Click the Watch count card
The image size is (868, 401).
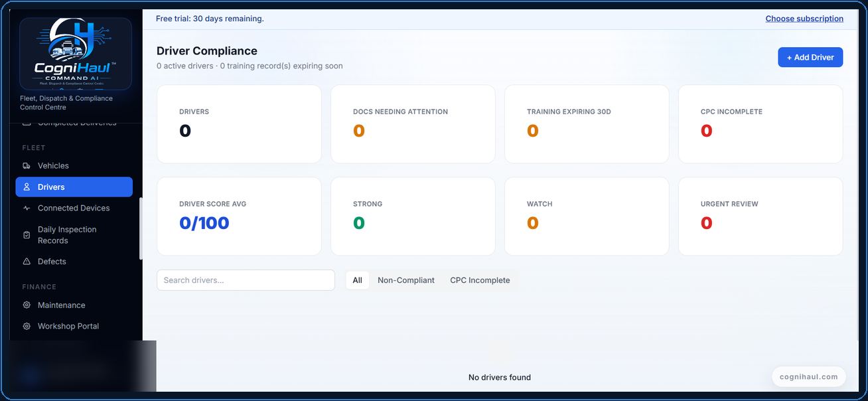point(587,216)
